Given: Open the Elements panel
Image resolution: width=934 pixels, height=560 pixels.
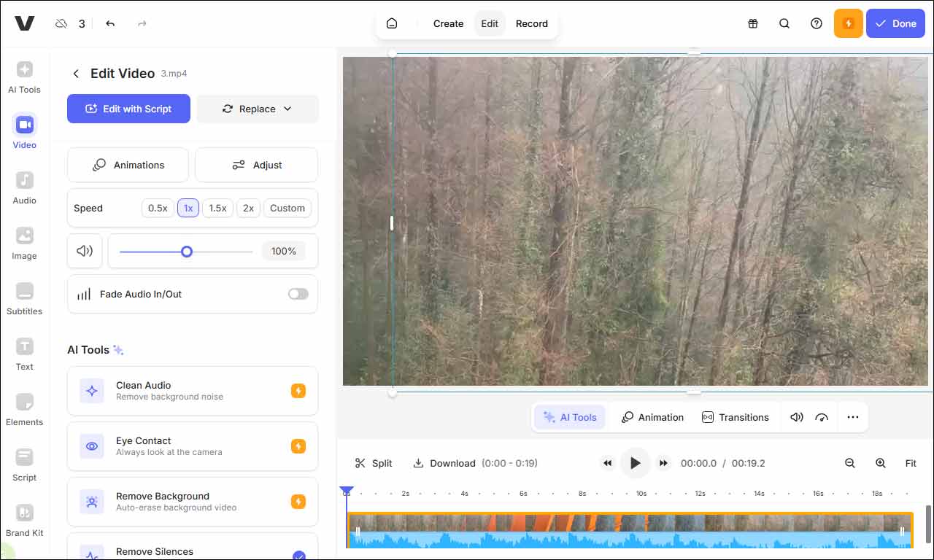Looking at the screenshot, I should tap(24, 410).
